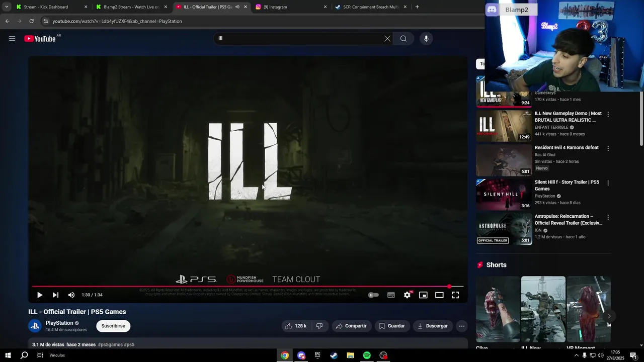Play the ILL trailer video
Screen dimensions: 644x362
point(40,295)
